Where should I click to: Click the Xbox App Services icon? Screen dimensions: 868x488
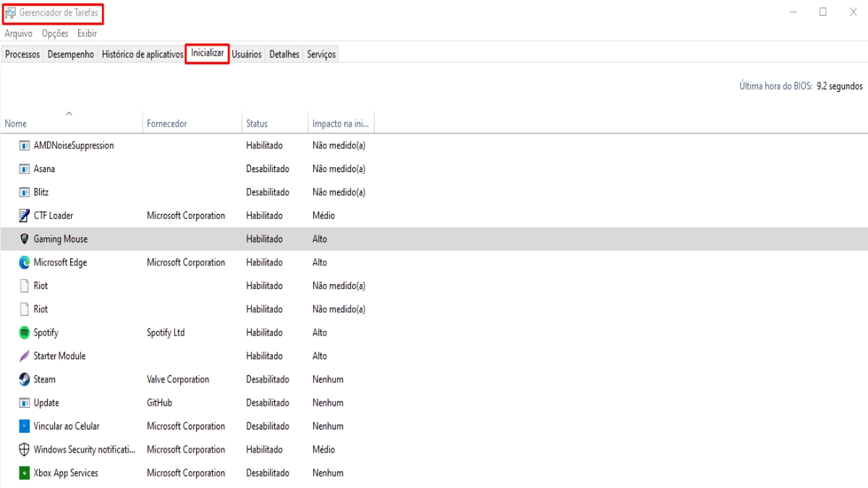point(24,474)
